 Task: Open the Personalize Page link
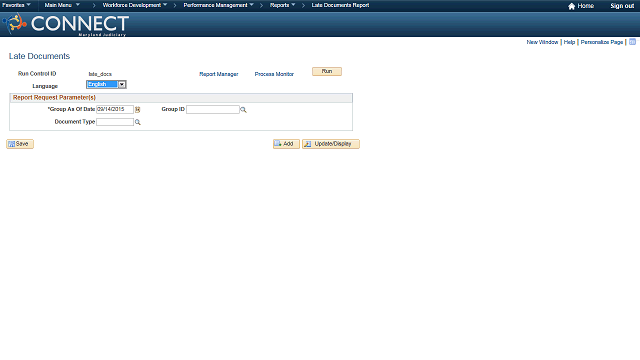coord(602,42)
